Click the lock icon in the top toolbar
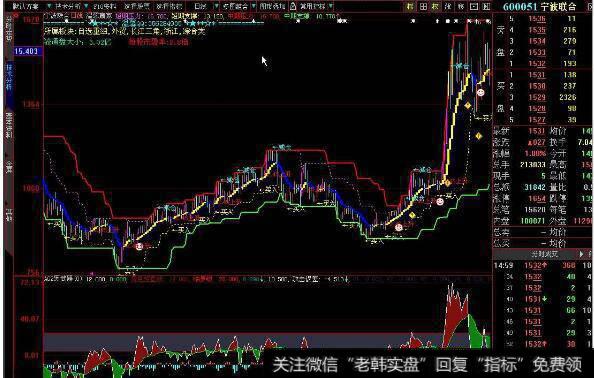The image size is (594, 378). [293, 6]
